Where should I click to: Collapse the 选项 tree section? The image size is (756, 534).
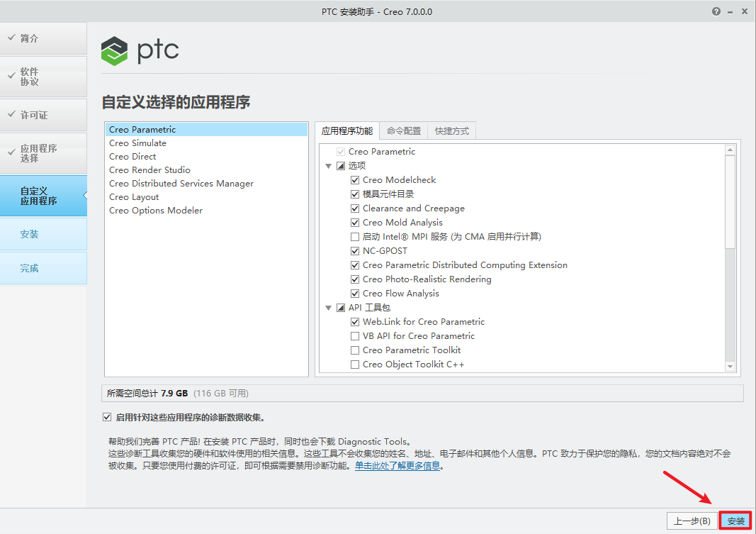pyautogui.click(x=328, y=165)
